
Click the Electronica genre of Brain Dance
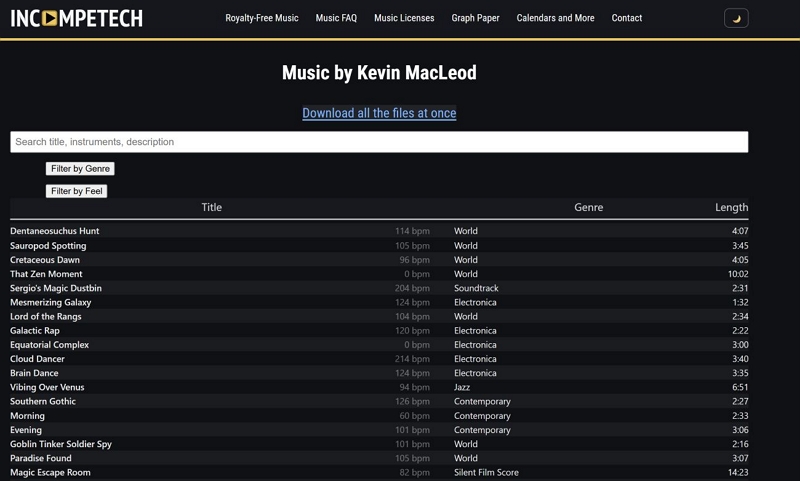[475, 373]
